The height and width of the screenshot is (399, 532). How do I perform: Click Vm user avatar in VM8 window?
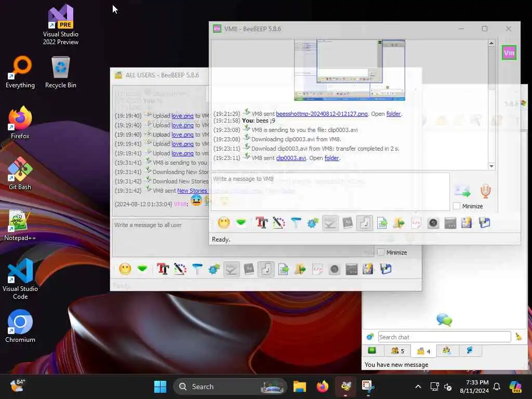(509, 52)
